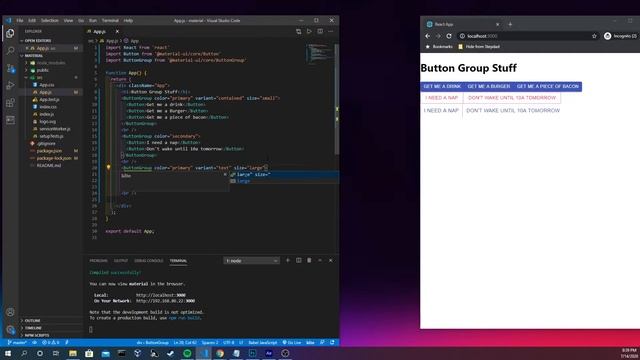Open README.md in the file explorer
This screenshot has height=360, width=640.
tap(49, 166)
